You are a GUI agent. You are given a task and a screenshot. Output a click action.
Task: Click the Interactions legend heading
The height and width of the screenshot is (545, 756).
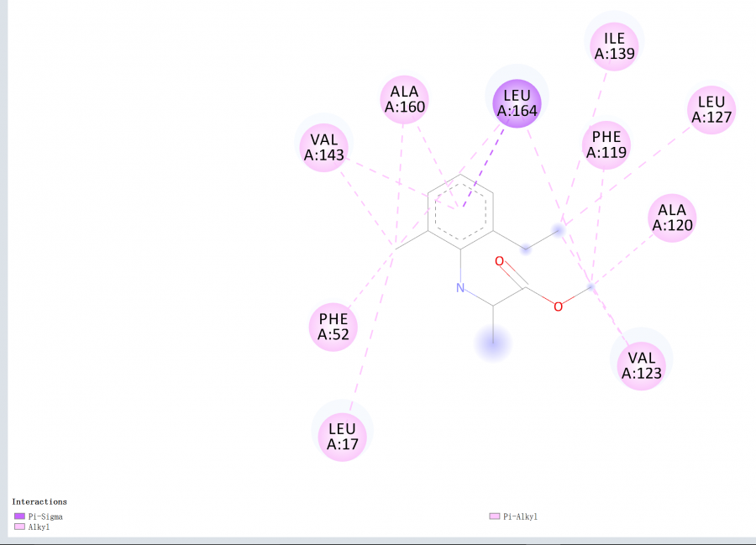pos(39,501)
